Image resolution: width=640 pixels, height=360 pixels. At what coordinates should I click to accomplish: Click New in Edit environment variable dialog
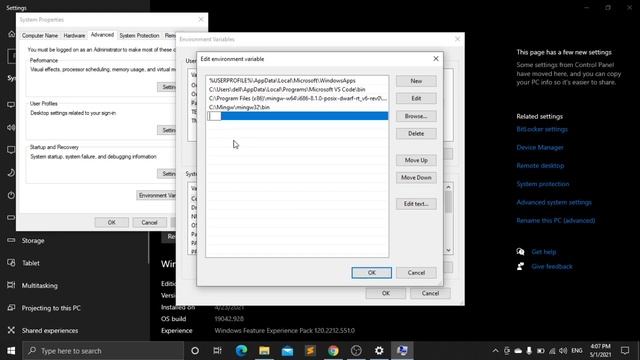[416, 81]
